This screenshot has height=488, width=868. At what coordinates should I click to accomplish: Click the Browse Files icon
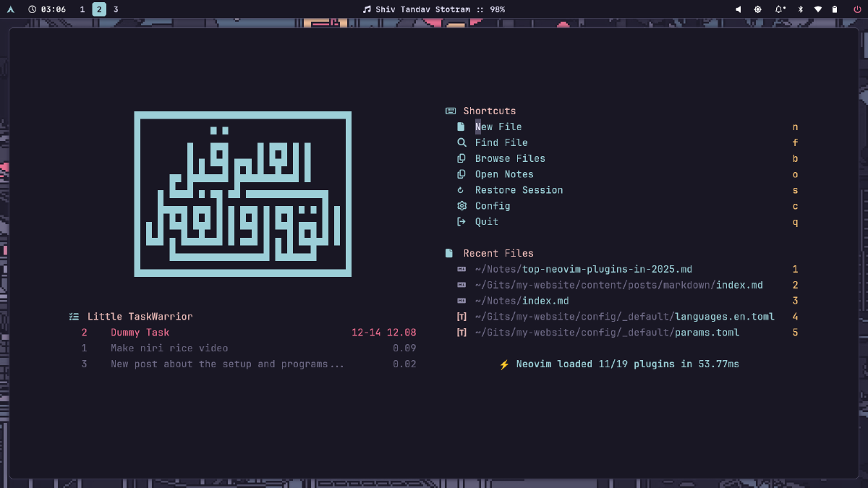461,158
